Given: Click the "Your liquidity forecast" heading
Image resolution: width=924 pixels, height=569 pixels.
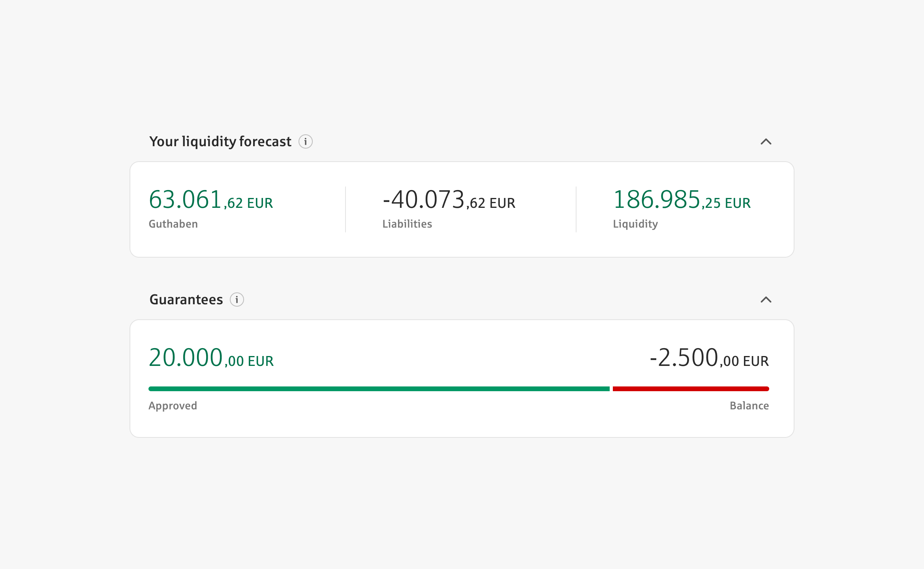Looking at the screenshot, I should pos(220,141).
